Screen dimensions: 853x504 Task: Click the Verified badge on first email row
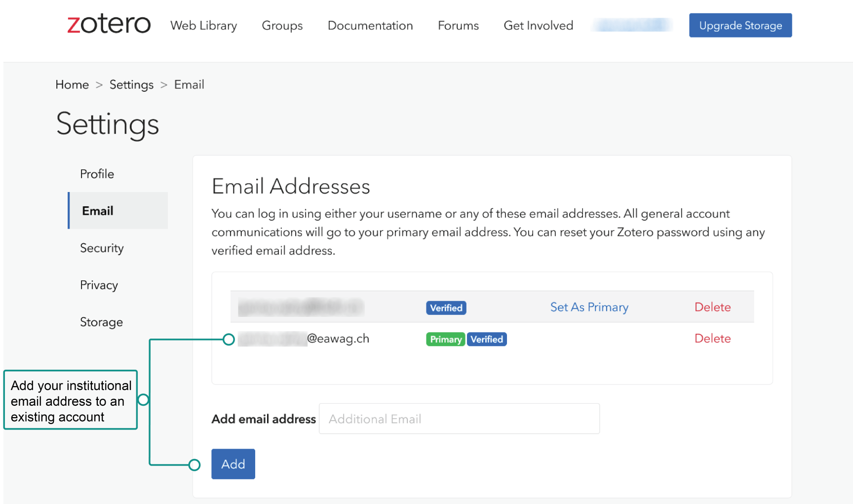point(446,308)
